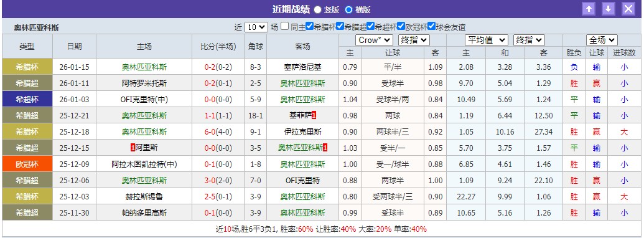Viewport: 644px width, 238px height.
Task: Click the up arrow icon in header
Action: 589,9
